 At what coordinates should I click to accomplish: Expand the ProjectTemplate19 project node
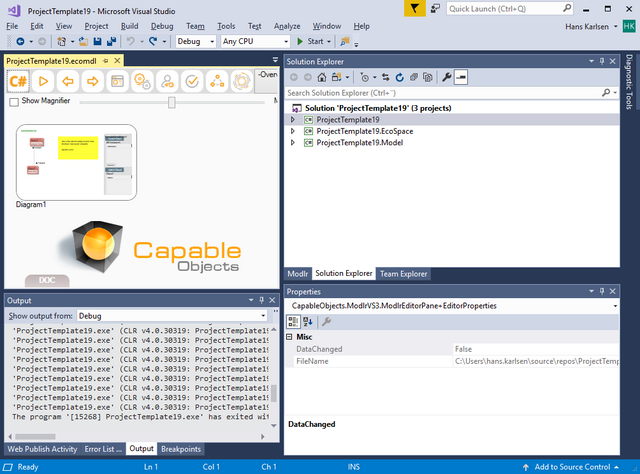293,120
